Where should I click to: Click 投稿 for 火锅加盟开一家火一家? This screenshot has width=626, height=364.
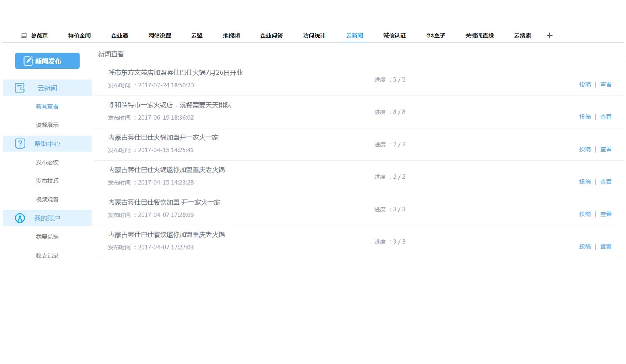click(585, 149)
